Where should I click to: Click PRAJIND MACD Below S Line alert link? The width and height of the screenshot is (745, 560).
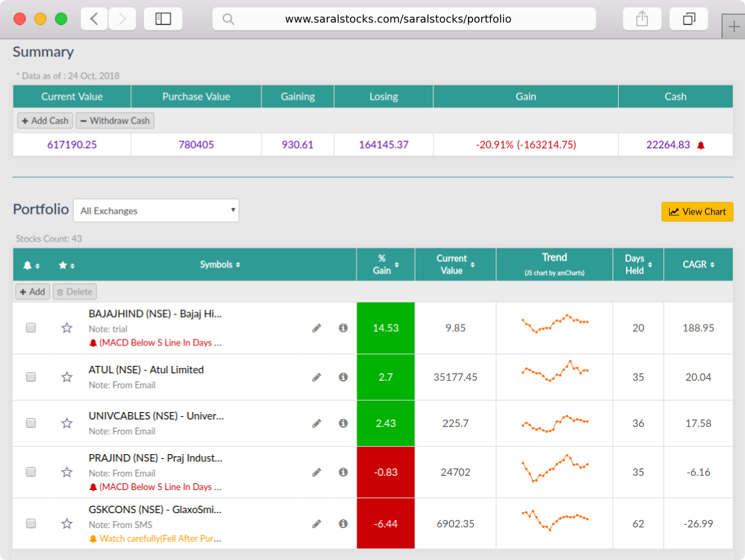tap(160, 487)
